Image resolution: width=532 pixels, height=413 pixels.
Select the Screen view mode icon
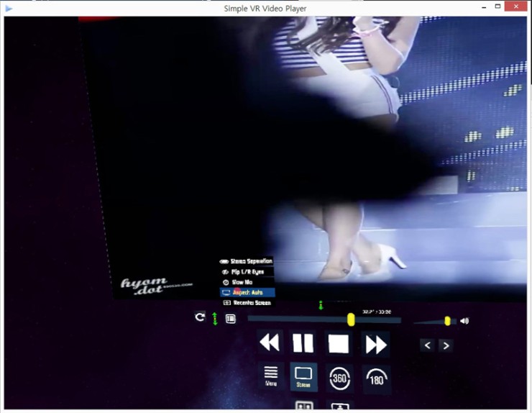(x=303, y=376)
